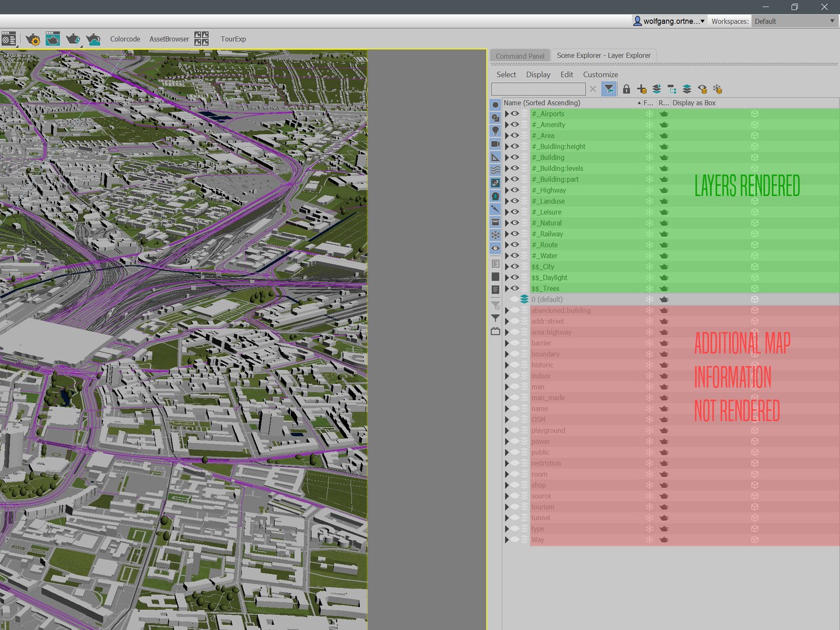Show the abandoned:building layer via eye
The width and height of the screenshot is (840, 630).
[515, 310]
